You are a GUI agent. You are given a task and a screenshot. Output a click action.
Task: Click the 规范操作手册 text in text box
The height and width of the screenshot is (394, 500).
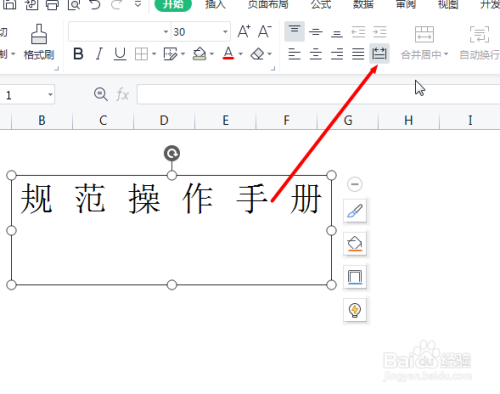pyautogui.click(x=171, y=199)
